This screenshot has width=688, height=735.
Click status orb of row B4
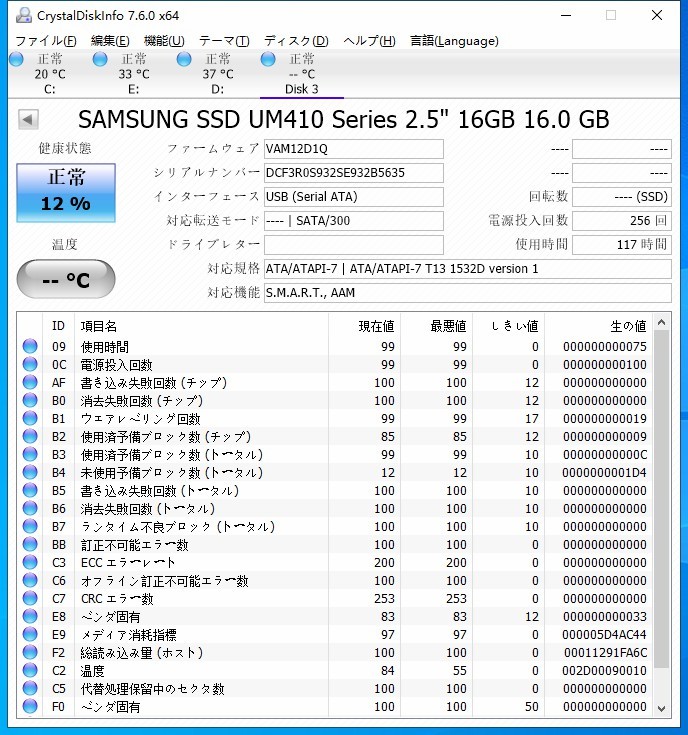click(x=30, y=472)
